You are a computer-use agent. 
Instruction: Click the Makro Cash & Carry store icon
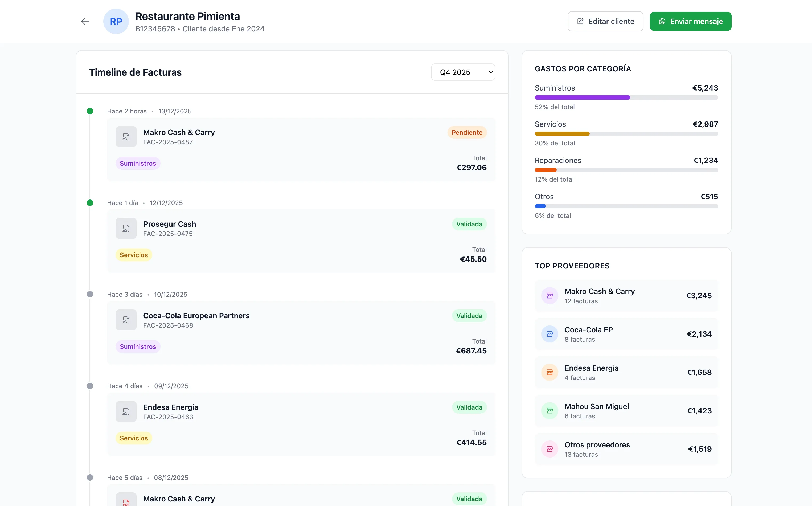pos(549,296)
